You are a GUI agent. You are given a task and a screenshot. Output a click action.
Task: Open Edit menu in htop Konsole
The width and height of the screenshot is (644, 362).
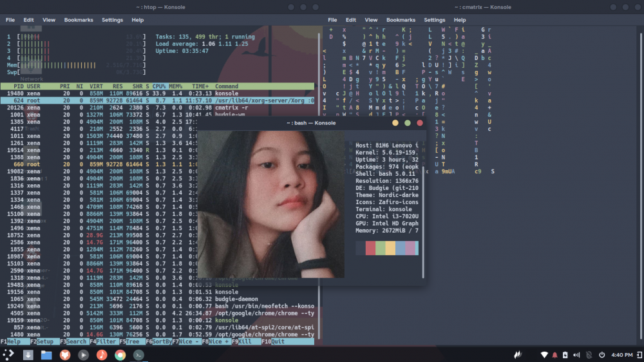(28, 20)
